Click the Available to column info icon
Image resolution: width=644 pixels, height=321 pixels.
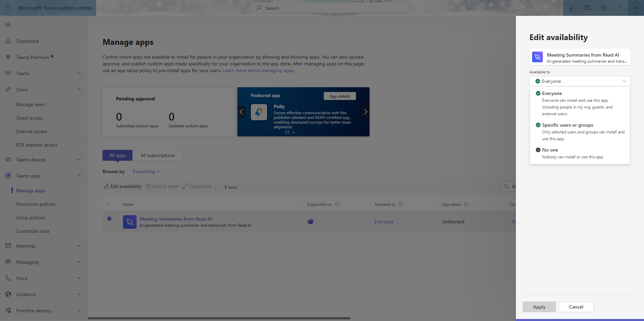point(401,204)
